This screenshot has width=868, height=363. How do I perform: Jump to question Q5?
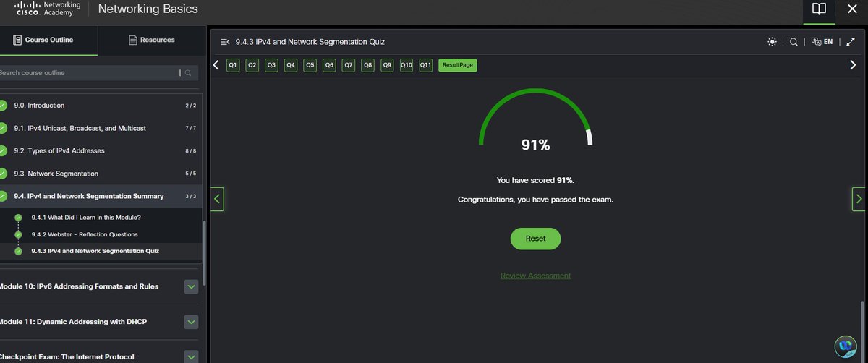point(310,65)
